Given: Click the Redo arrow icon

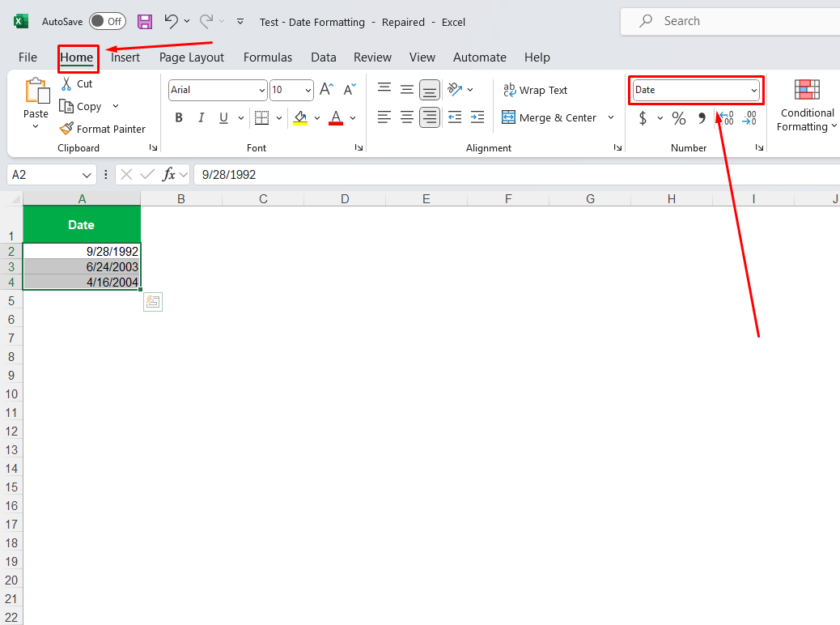Looking at the screenshot, I should click(206, 21).
